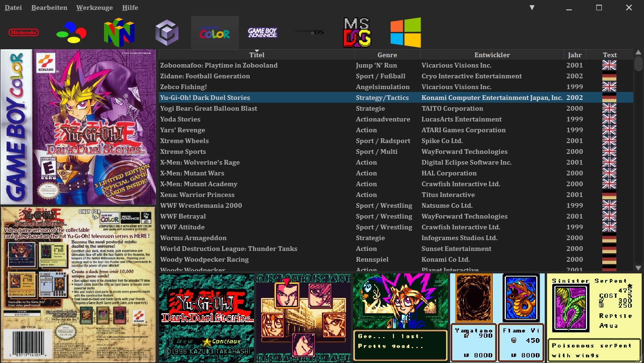The height and width of the screenshot is (363, 644).
Task: Open the dropdown triangle in the title bar
Action: [x=532, y=8]
